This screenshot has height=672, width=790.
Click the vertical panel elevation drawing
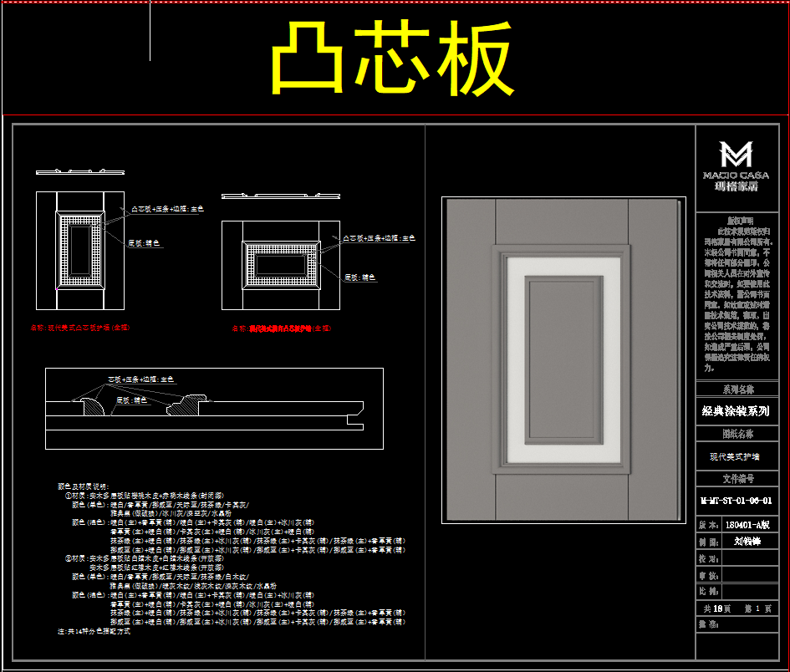[x=80, y=250]
